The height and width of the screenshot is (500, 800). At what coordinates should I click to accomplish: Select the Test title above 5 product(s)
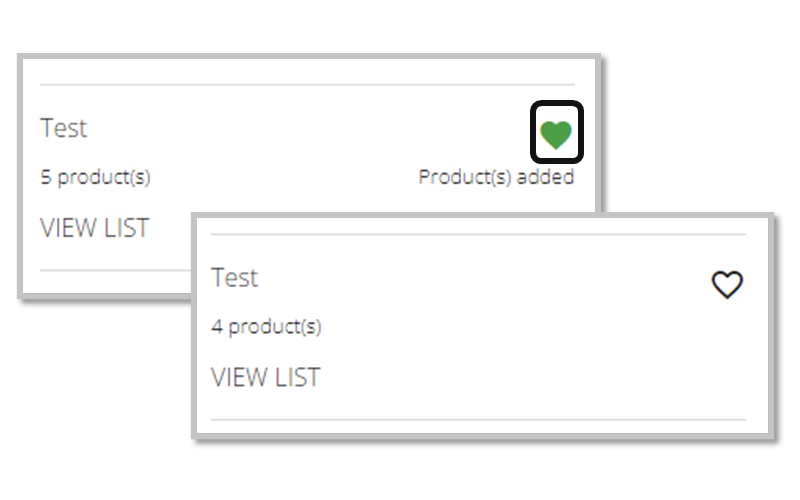(64, 128)
